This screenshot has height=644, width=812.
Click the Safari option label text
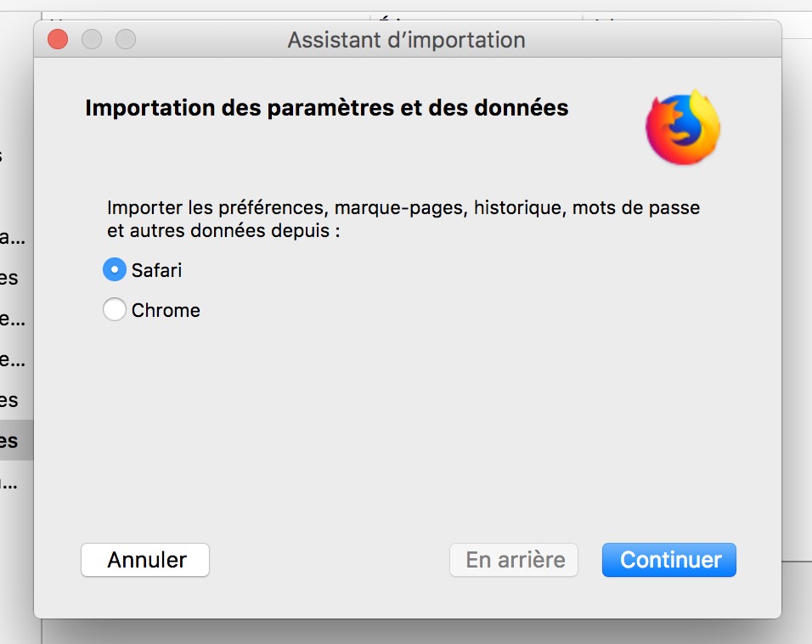(x=157, y=270)
